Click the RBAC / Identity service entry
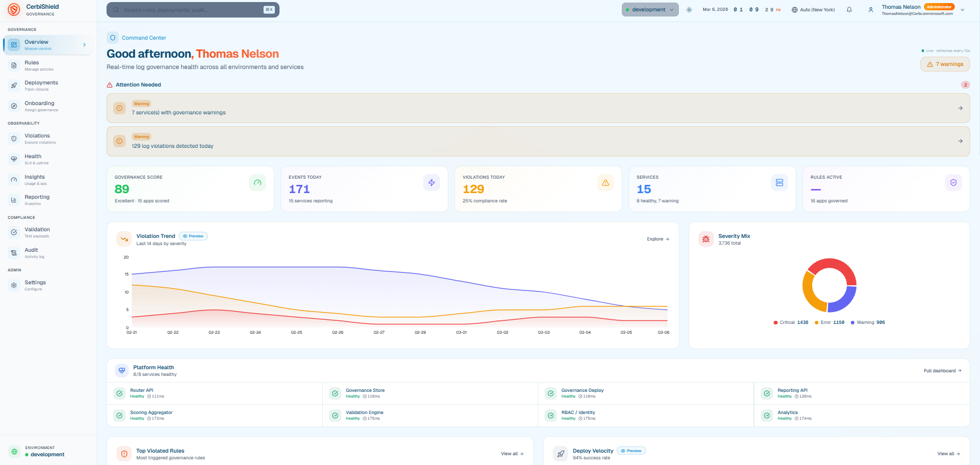Screen dimensions: 980x465 pos(646,416)
